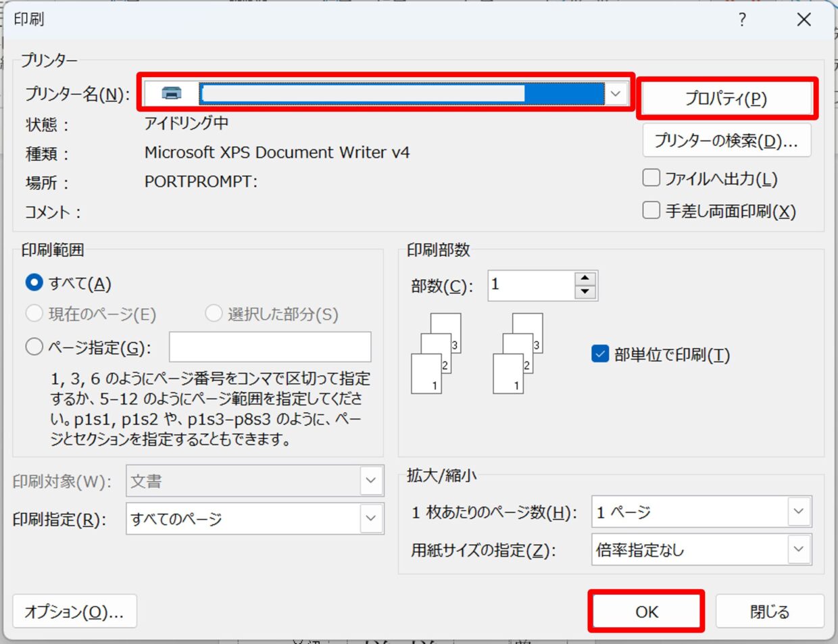The image size is (838, 644).
Task: Enable the ファイルへ出力 checkbox
Action: [651, 178]
